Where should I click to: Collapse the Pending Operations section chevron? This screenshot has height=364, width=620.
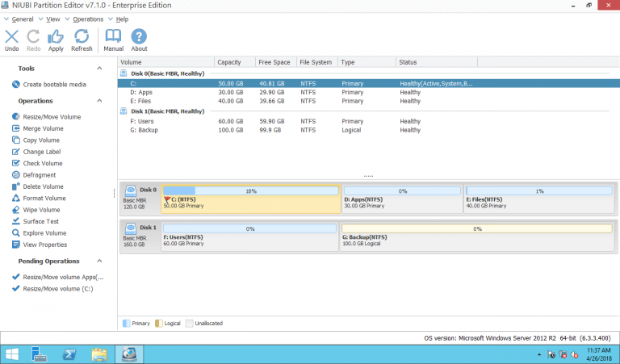[x=99, y=261]
